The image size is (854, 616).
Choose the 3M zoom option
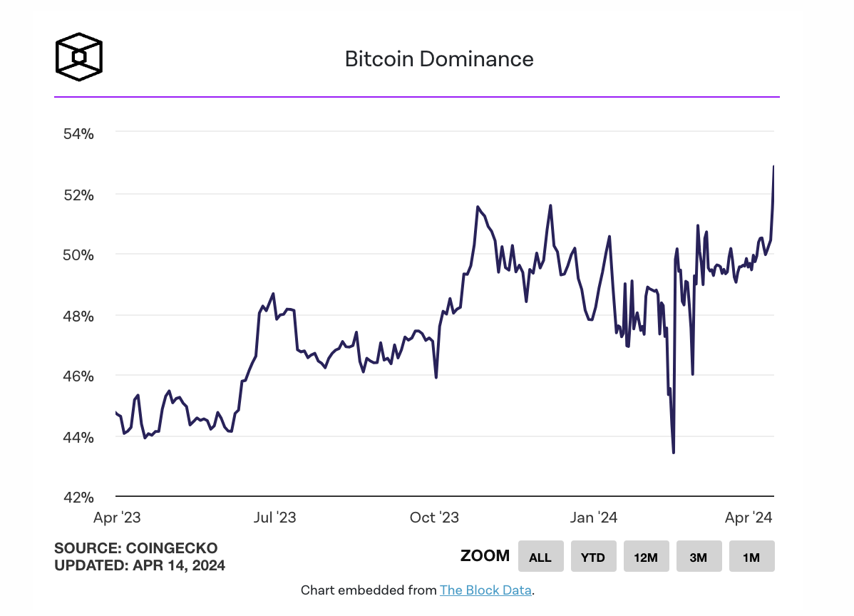pos(699,557)
